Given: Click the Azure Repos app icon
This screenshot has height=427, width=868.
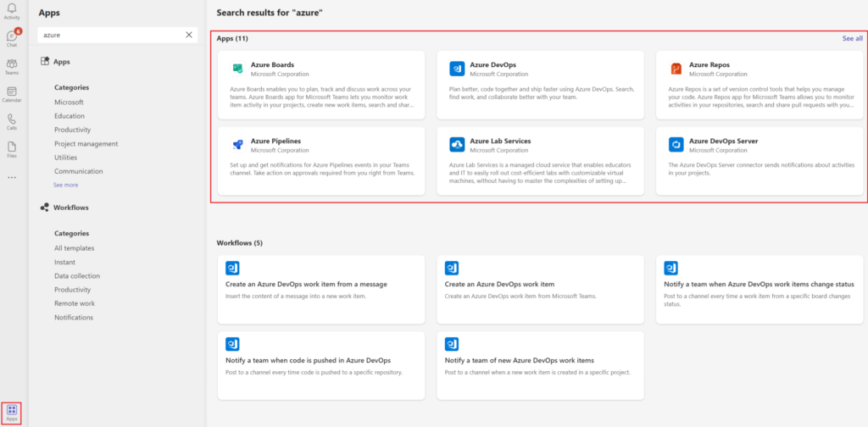Looking at the screenshot, I should [x=676, y=69].
